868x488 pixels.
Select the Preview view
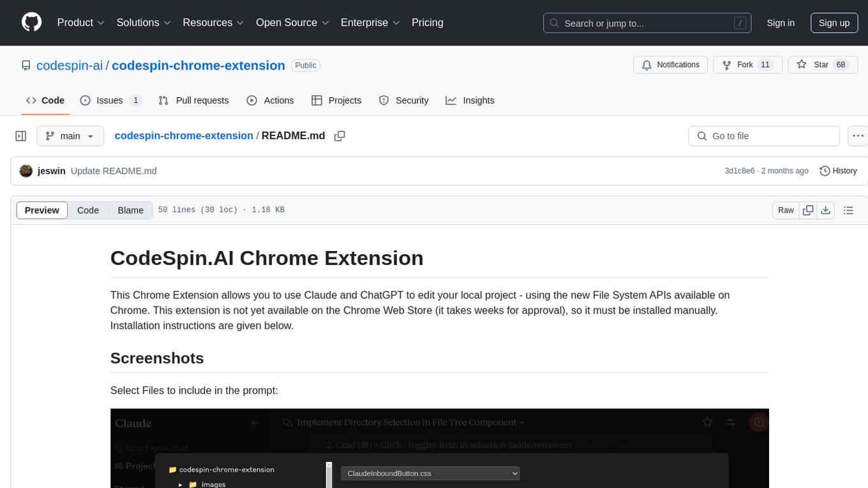[x=42, y=210]
